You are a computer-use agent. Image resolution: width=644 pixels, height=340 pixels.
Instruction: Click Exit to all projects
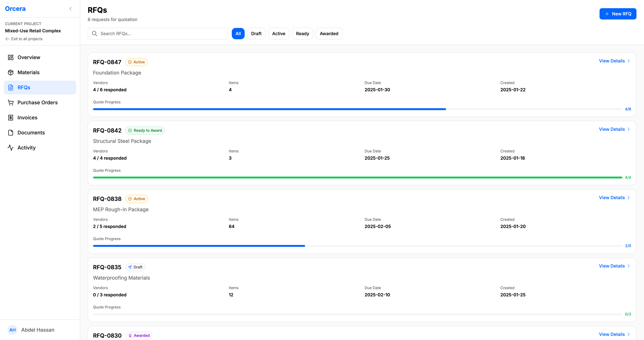(x=24, y=39)
